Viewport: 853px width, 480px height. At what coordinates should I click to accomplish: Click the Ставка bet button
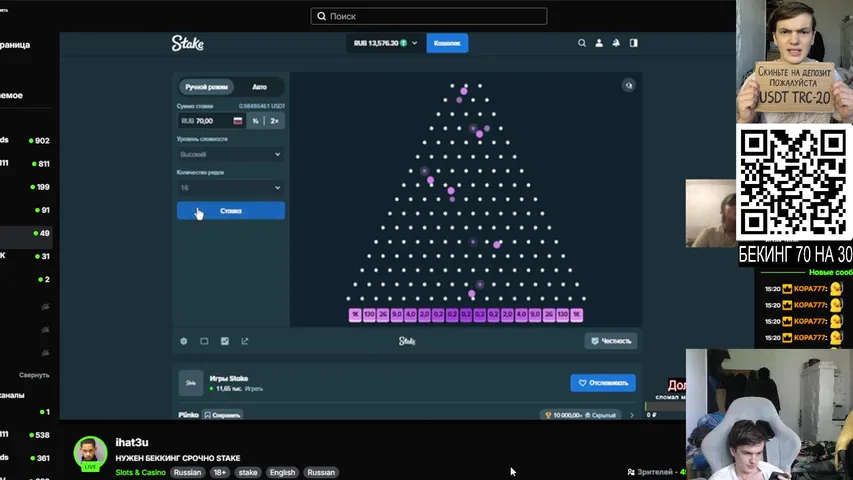click(x=231, y=211)
